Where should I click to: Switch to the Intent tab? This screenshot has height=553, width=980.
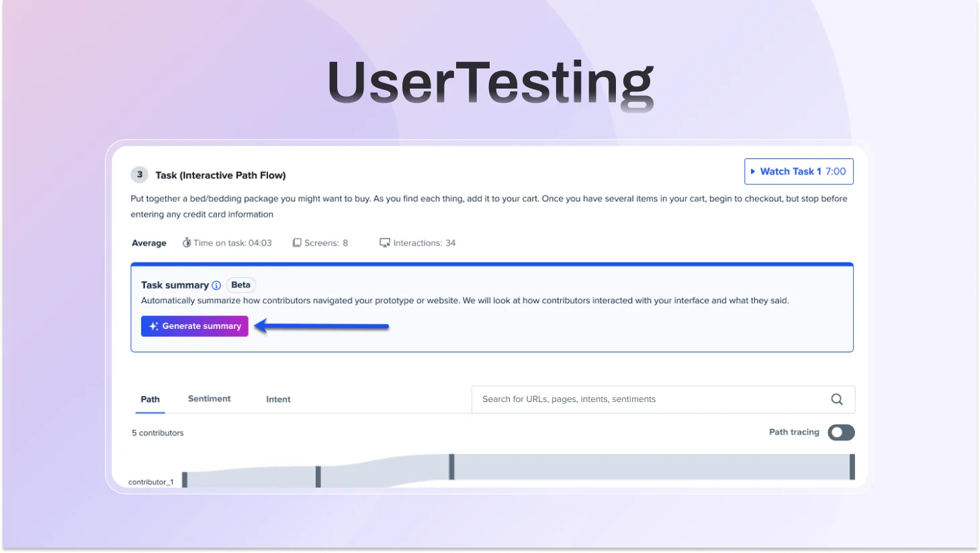click(x=278, y=399)
